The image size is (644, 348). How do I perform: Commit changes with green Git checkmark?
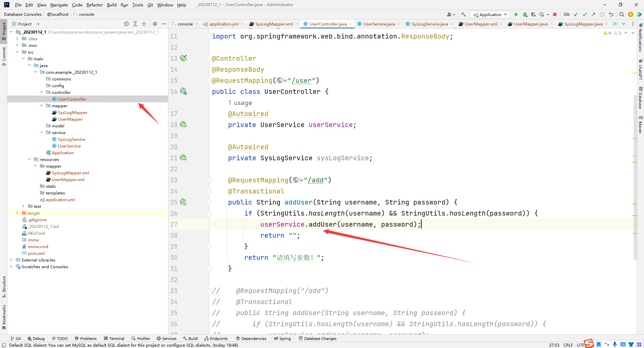585,14
